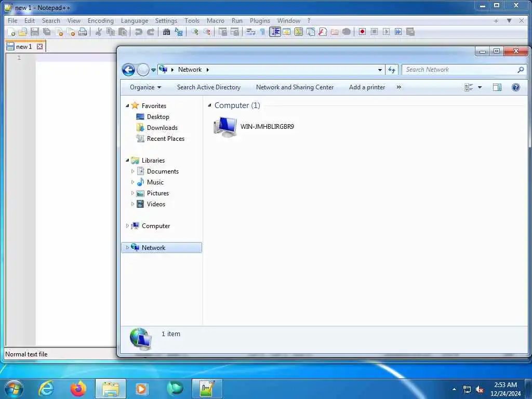Open the Plugins menu
Image resolution: width=532 pixels, height=399 pixels.
[260, 21]
